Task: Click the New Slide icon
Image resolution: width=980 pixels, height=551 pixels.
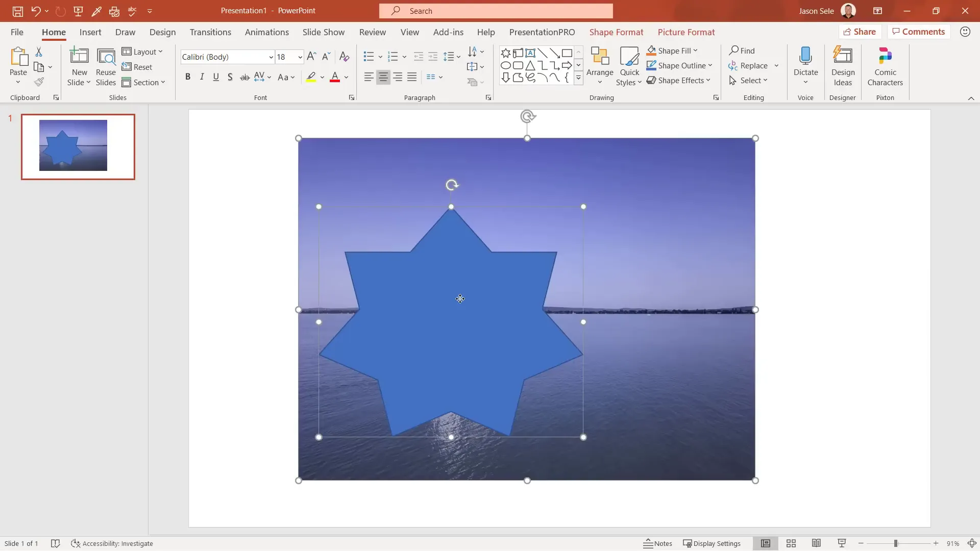Action: pyautogui.click(x=79, y=56)
